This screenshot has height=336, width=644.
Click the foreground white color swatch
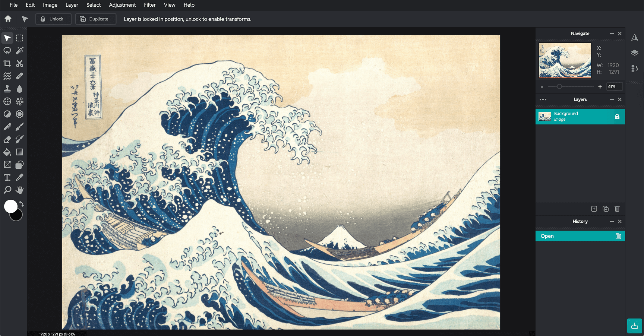[10, 206]
